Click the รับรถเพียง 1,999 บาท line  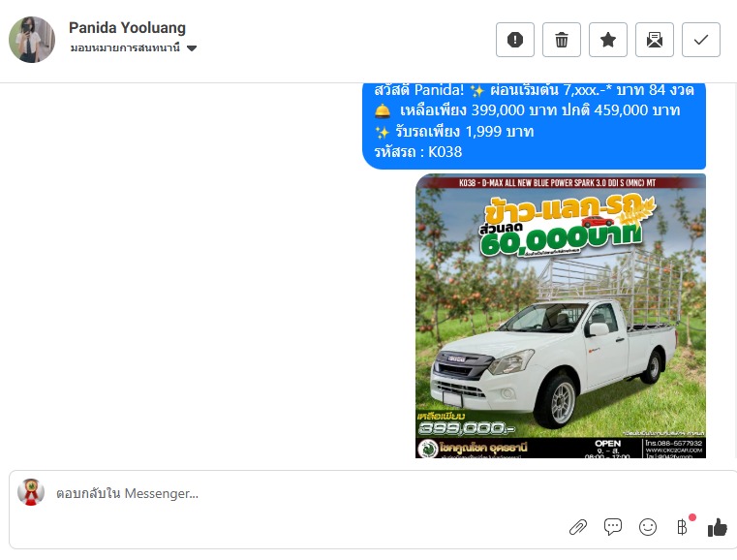pyautogui.click(x=454, y=131)
